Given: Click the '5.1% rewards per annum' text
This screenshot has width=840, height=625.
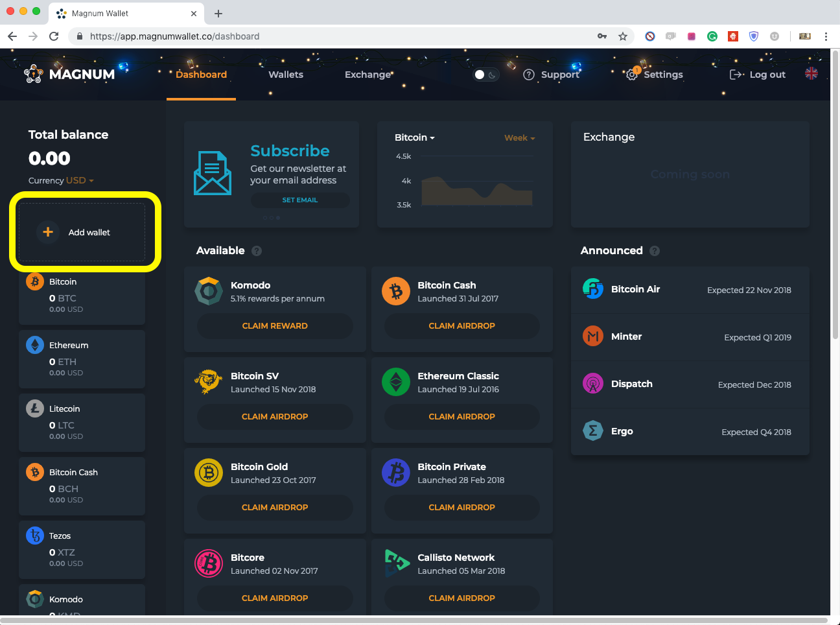Looking at the screenshot, I should pyautogui.click(x=277, y=299).
